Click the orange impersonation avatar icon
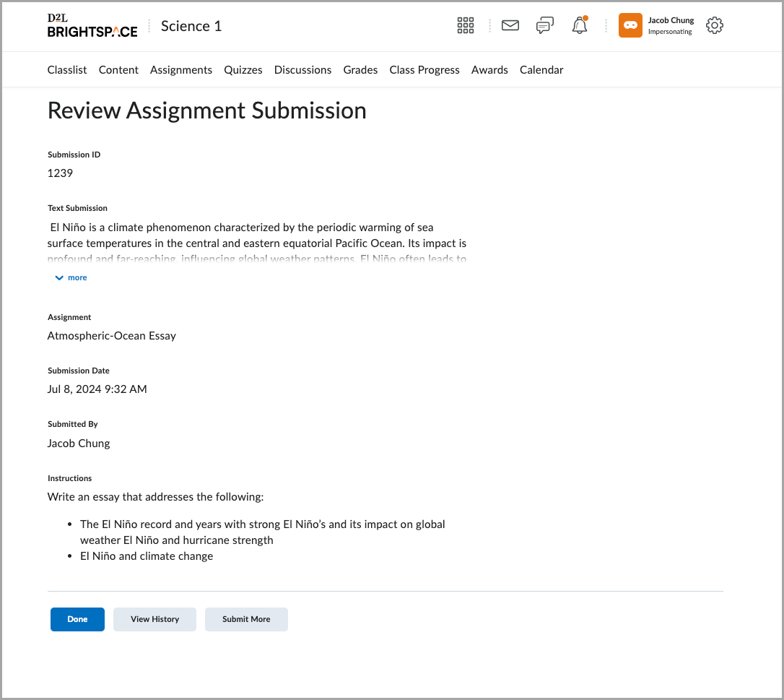The width and height of the screenshot is (784, 700). 630,25
